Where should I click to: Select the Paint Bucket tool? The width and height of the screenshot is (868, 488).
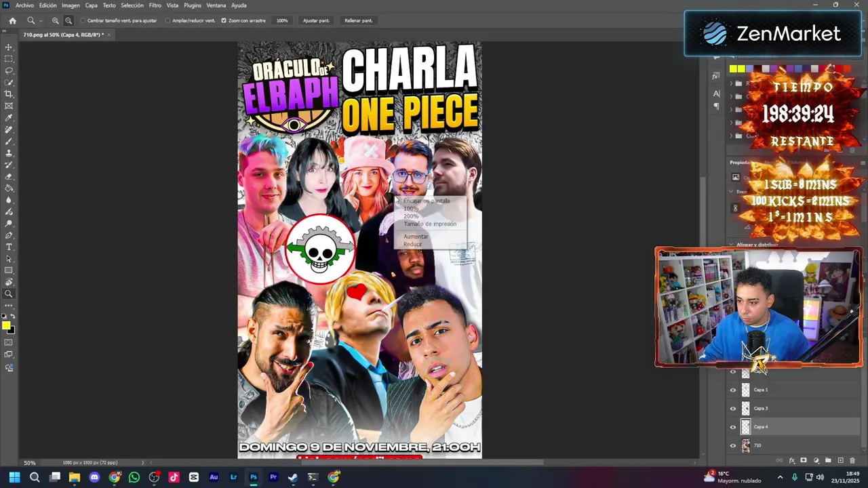[x=9, y=188]
